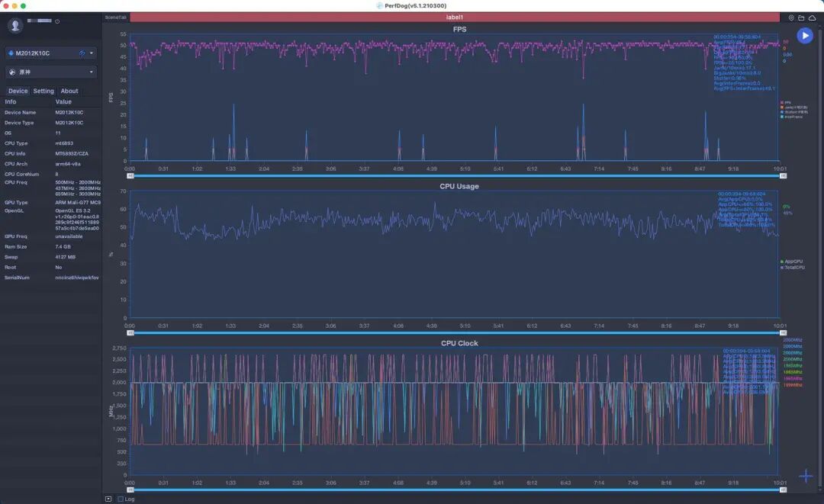Toggle the Jank legend series in FPS chart

[x=794, y=108]
